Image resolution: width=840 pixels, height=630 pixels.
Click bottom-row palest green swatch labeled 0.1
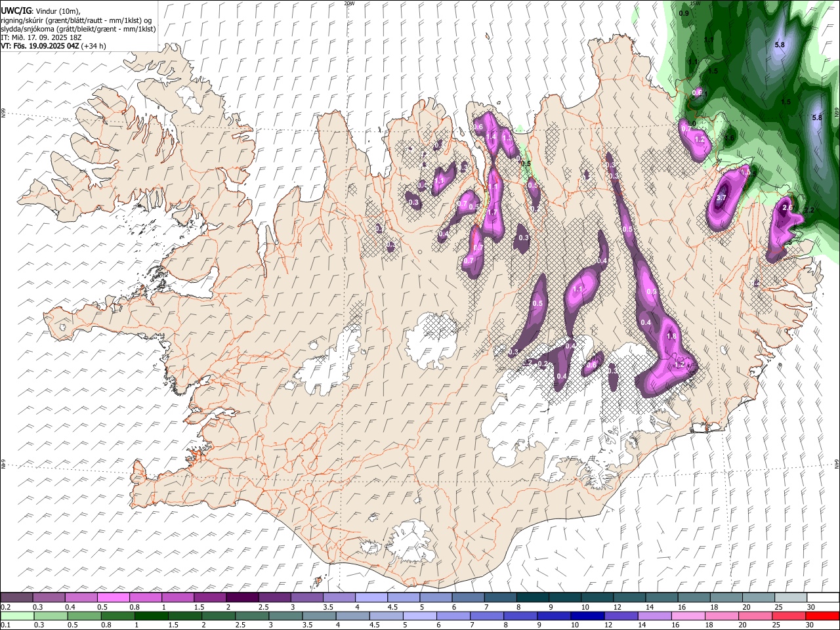(x=17, y=616)
